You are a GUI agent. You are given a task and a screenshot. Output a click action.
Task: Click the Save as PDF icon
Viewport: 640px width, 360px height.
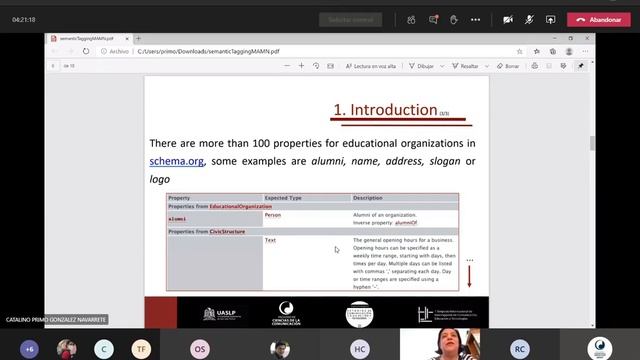pyautogui.click(x=563, y=66)
